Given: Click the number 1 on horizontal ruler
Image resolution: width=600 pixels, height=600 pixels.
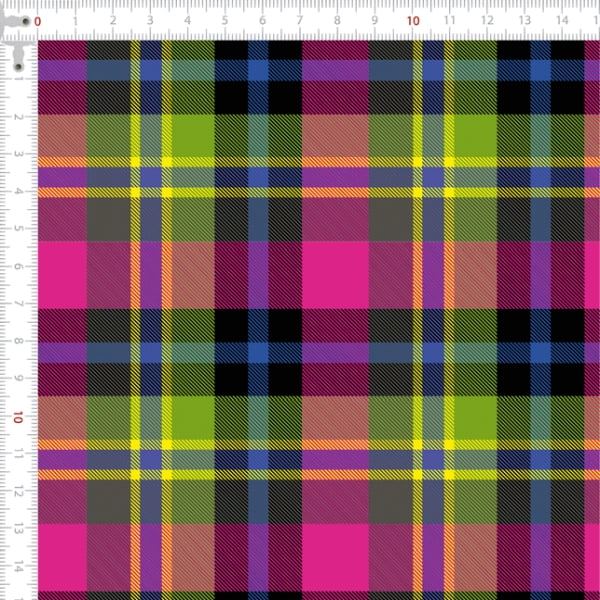Looking at the screenshot, I should coord(75,21).
